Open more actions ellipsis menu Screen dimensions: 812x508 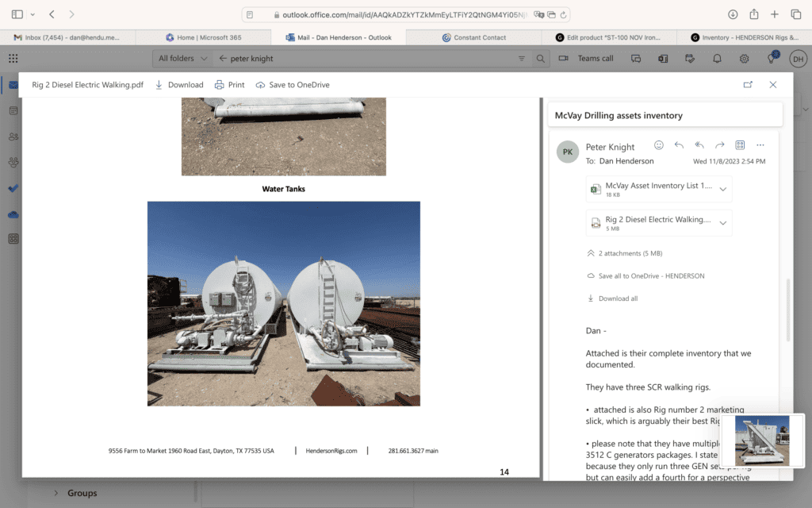pos(760,145)
